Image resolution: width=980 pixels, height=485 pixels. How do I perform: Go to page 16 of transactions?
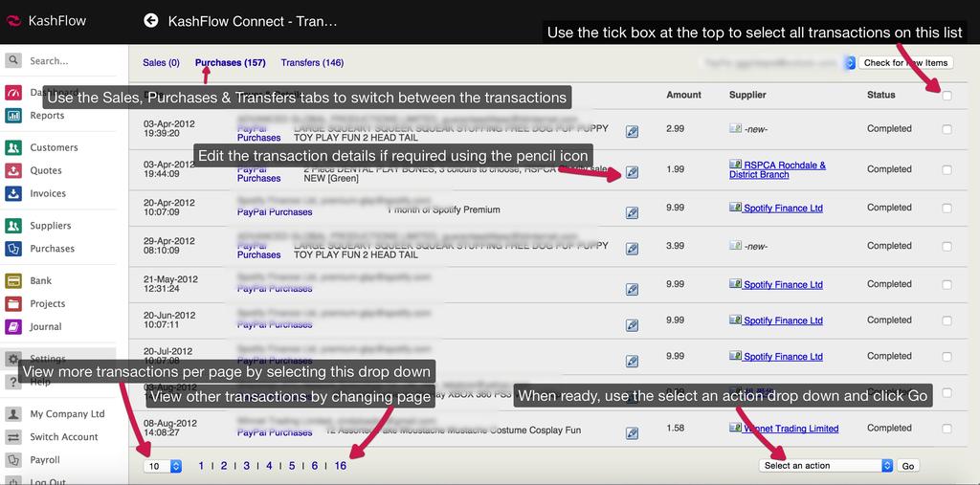341,466
